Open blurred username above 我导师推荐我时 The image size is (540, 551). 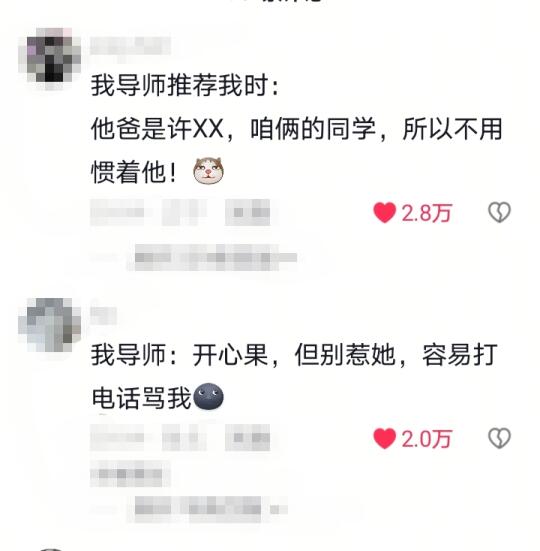click(x=130, y=46)
